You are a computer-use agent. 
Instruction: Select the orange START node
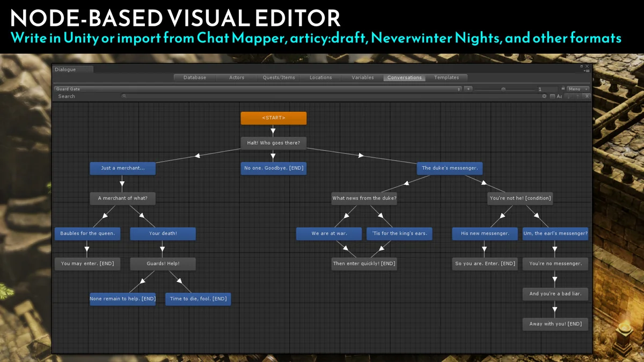coord(274,118)
